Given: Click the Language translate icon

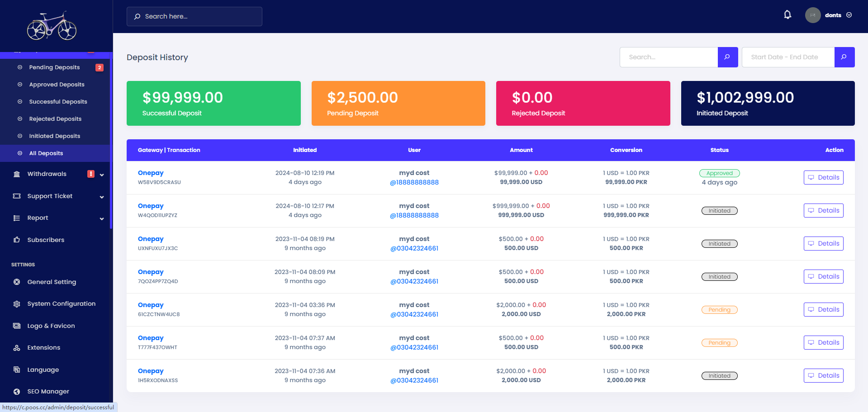Looking at the screenshot, I should [17, 369].
